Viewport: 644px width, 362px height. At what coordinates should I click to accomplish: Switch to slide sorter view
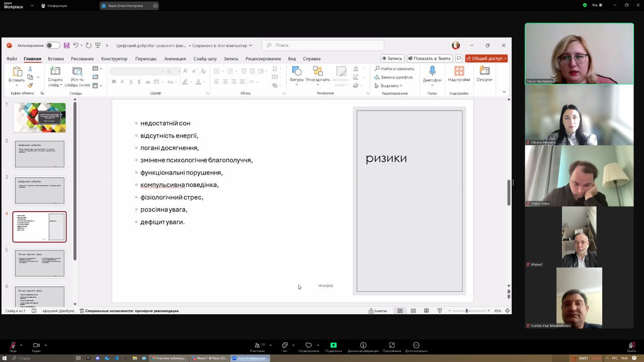tap(413, 311)
